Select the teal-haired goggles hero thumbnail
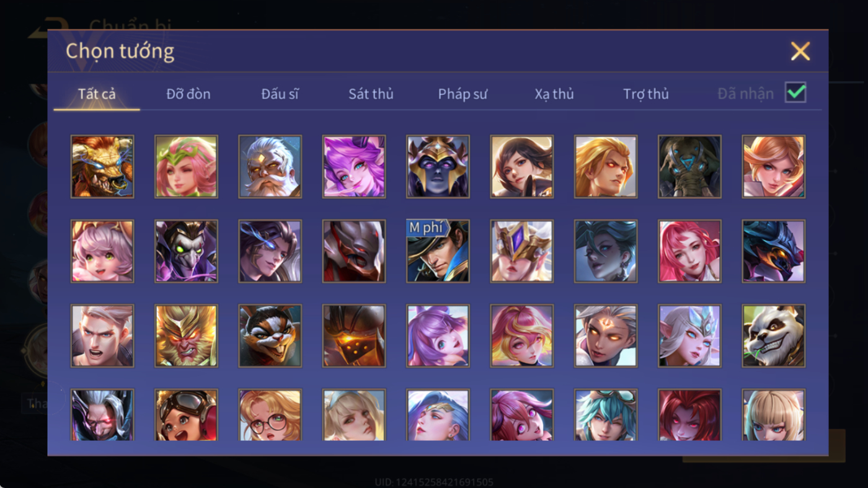The width and height of the screenshot is (868, 488). tap(606, 415)
